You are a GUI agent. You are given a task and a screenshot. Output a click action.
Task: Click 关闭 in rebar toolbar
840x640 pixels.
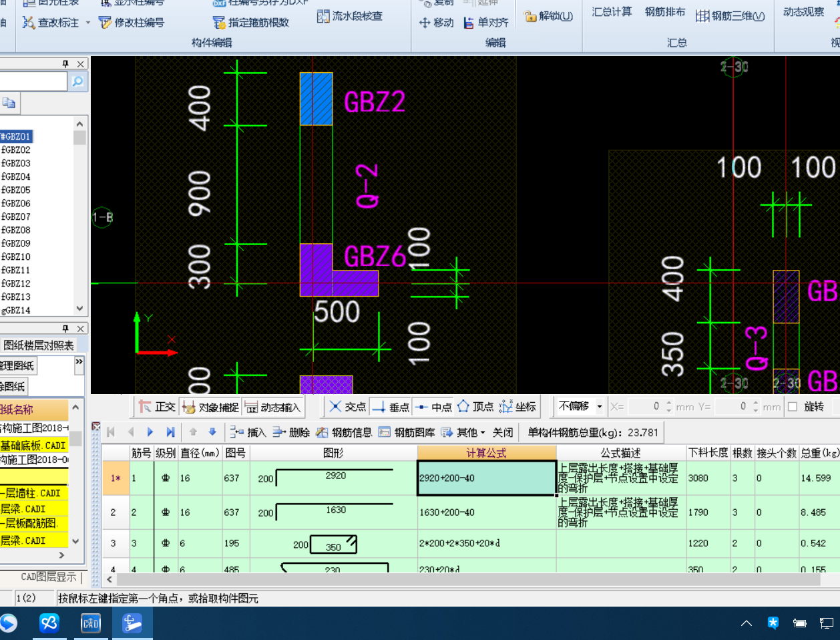click(503, 432)
